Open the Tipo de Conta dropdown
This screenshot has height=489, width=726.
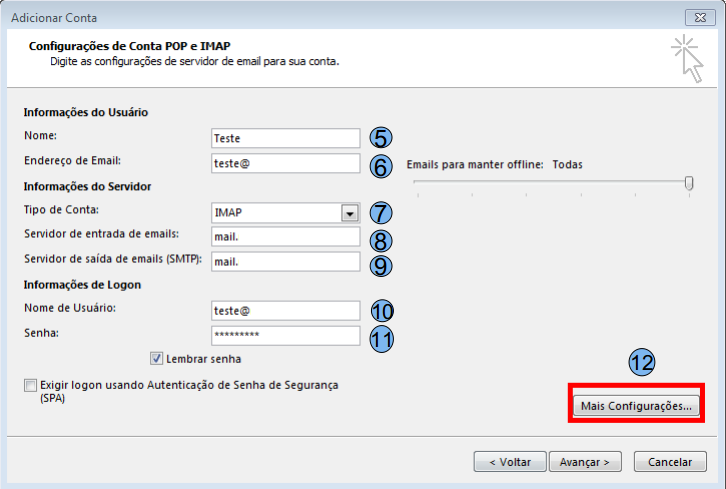pyautogui.click(x=349, y=213)
